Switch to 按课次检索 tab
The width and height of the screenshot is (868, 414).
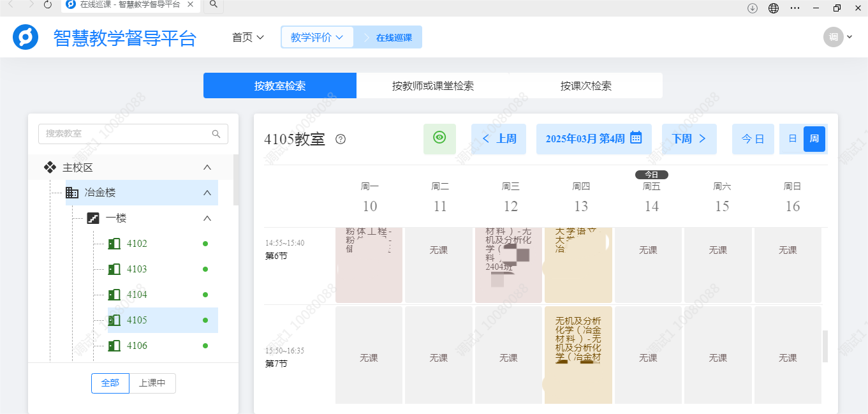tap(585, 85)
